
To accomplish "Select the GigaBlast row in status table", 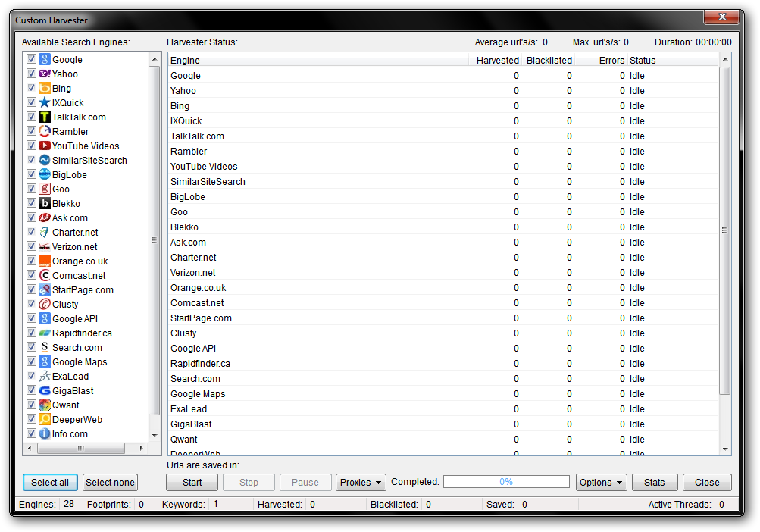I will pos(443,424).
